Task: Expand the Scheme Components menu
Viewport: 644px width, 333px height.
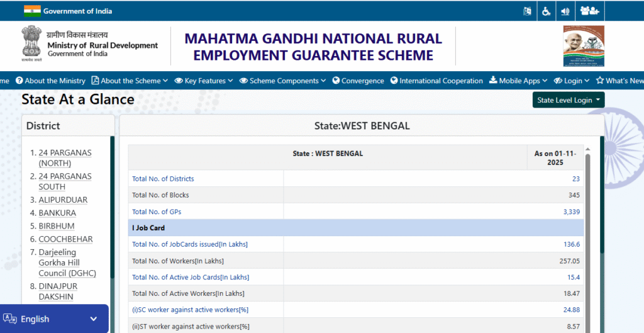Action: tap(283, 81)
